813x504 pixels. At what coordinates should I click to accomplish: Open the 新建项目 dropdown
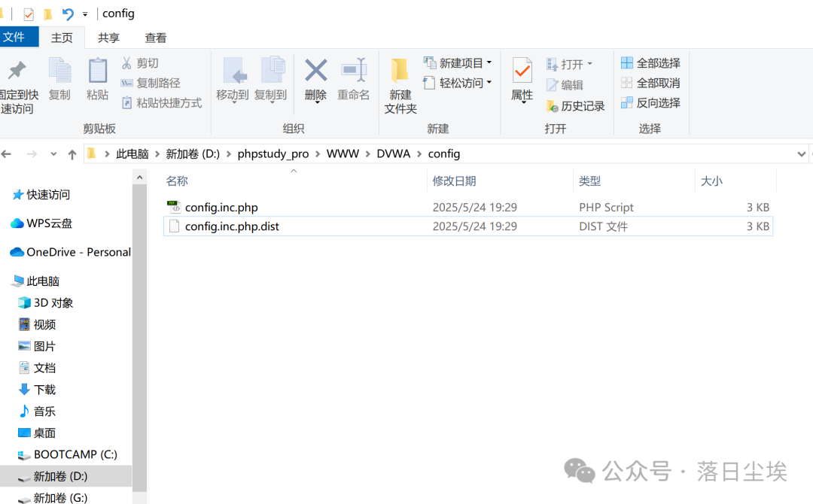click(x=458, y=63)
